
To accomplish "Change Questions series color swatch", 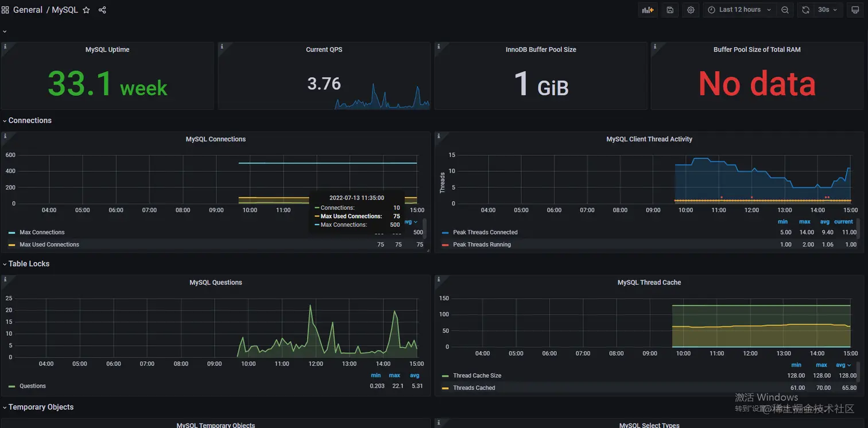I will tap(12, 386).
